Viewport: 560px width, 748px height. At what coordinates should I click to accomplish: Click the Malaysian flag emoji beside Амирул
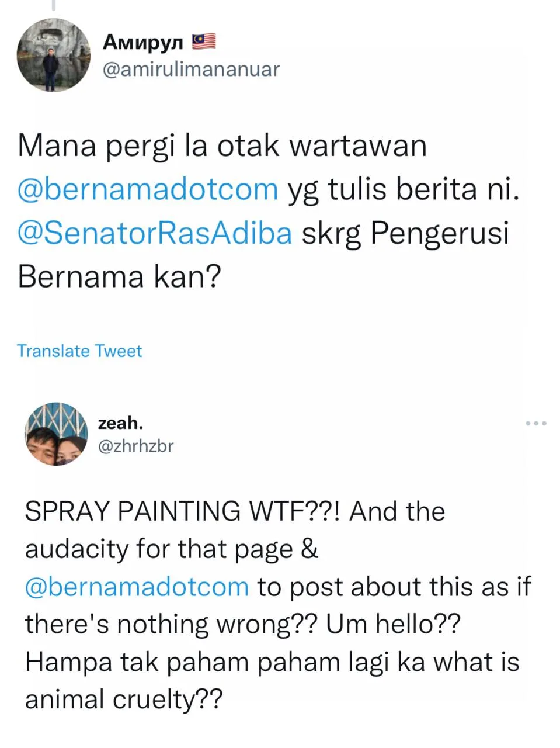[204, 41]
